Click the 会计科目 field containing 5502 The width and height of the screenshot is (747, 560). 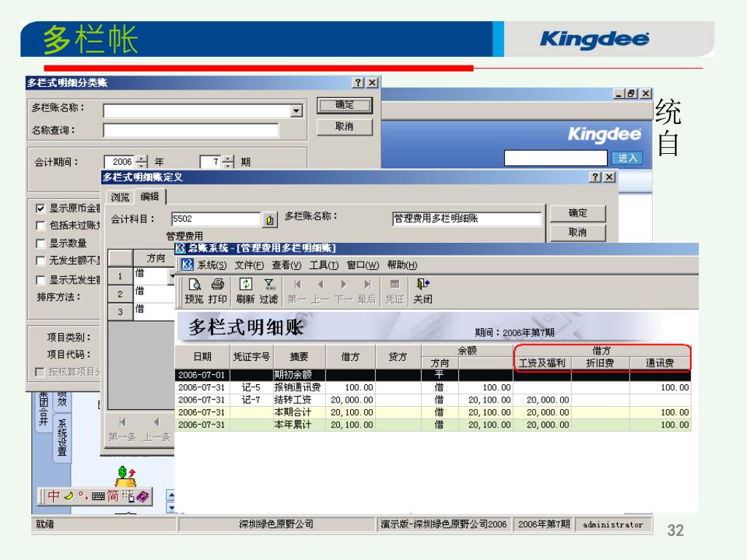pyautogui.click(x=216, y=219)
